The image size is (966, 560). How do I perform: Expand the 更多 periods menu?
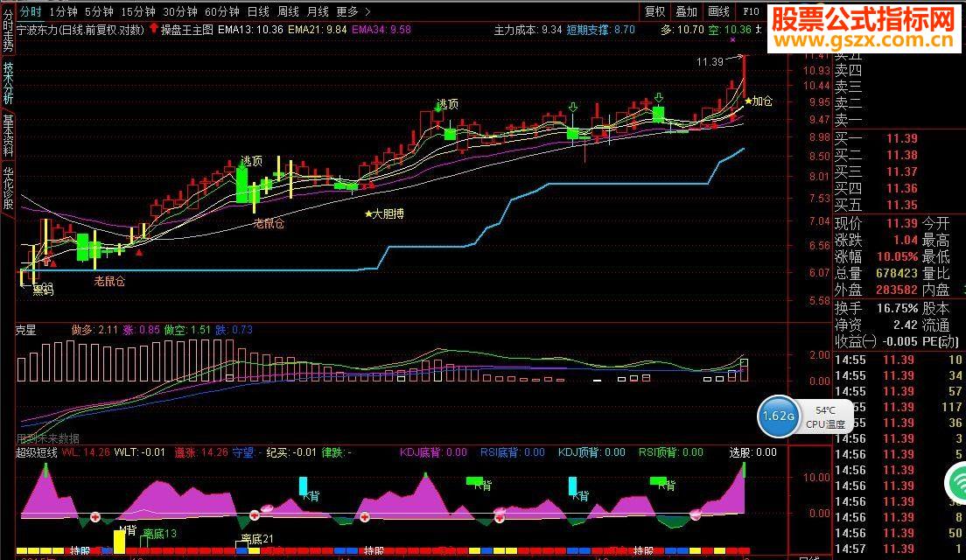[353, 11]
